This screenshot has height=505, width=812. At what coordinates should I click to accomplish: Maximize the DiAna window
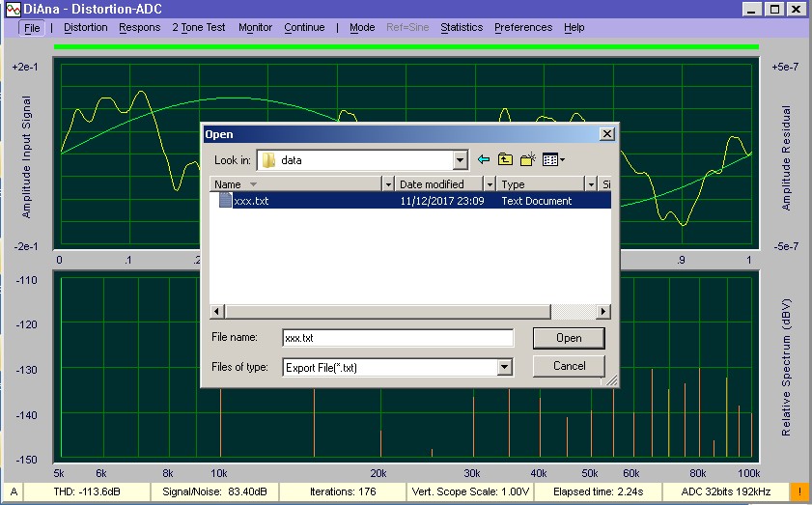[774, 9]
